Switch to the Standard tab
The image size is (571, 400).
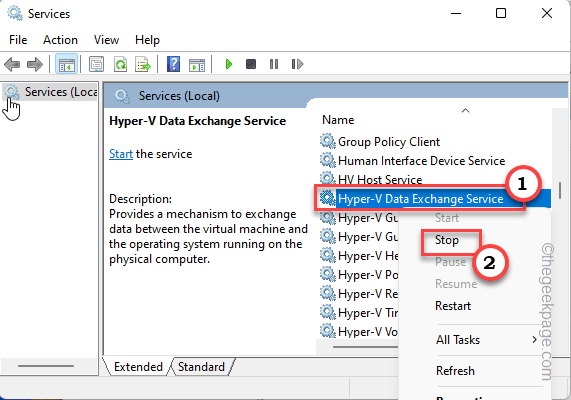coord(201,367)
